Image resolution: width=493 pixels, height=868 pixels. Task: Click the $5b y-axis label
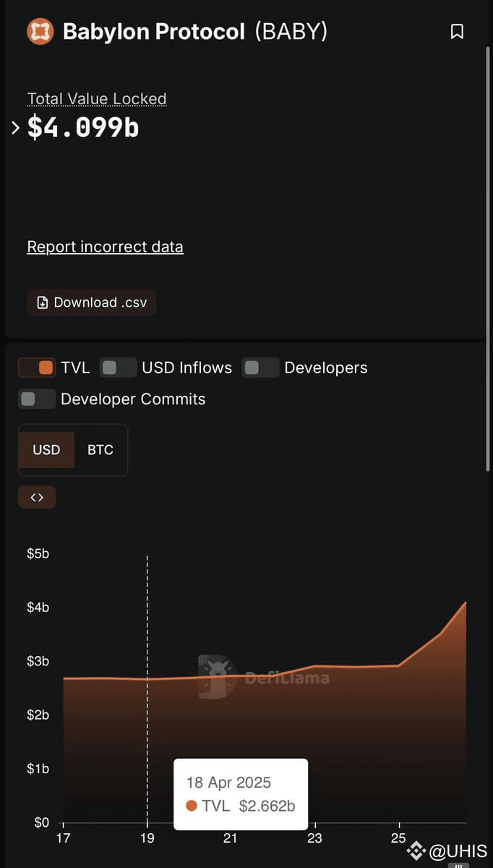(38, 554)
